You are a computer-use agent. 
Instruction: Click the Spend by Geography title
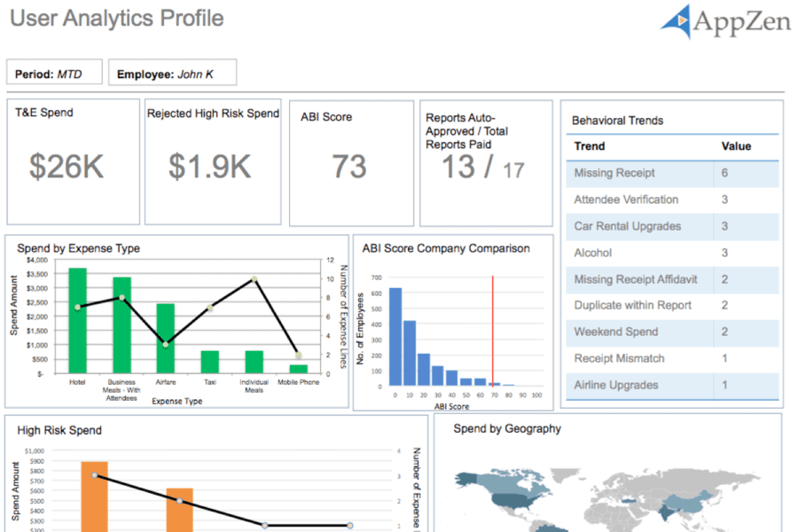click(507, 428)
